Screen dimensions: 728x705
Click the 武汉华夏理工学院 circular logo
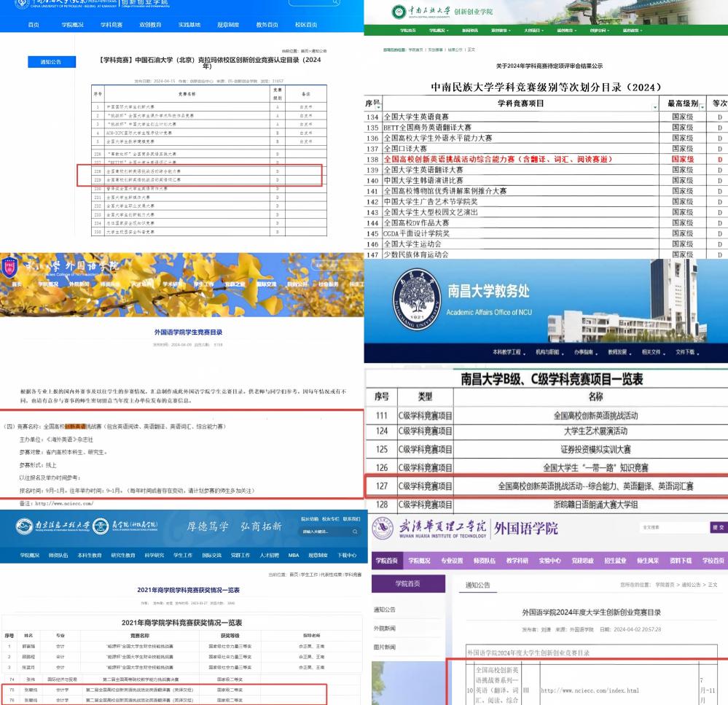(x=383, y=528)
